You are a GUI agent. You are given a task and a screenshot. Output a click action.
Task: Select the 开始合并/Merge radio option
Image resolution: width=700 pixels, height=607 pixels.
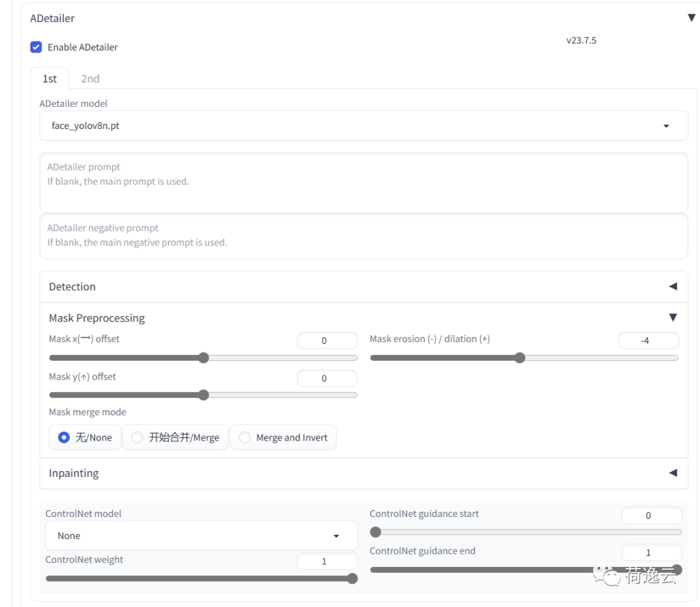pos(137,438)
